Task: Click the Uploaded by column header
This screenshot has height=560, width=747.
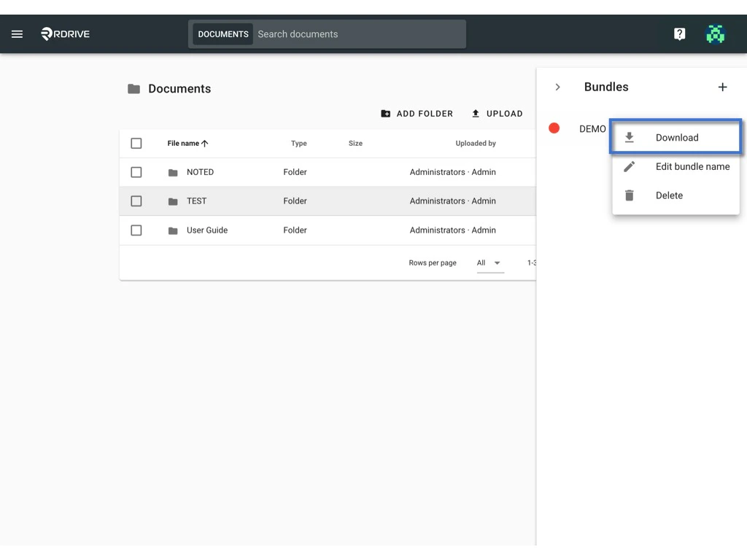Action: pyautogui.click(x=476, y=144)
